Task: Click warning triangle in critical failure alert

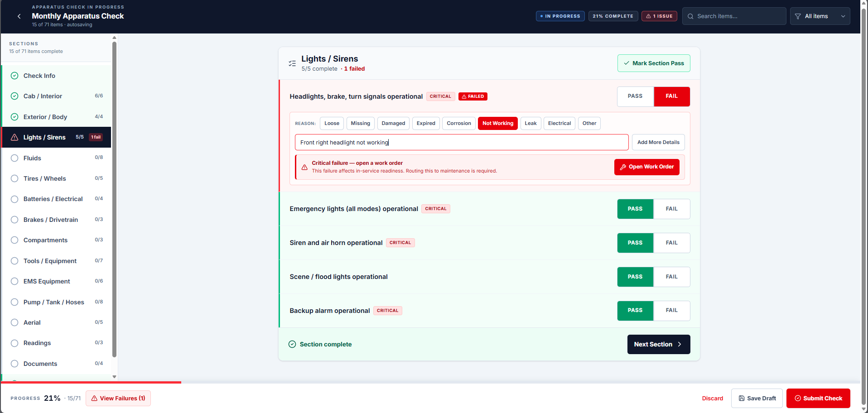Action: (x=304, y=167)
